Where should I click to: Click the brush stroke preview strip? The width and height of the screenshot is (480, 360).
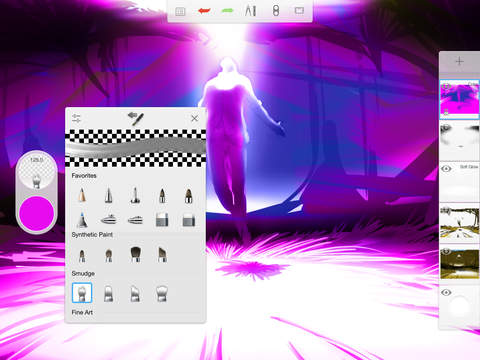pos(135,148)
